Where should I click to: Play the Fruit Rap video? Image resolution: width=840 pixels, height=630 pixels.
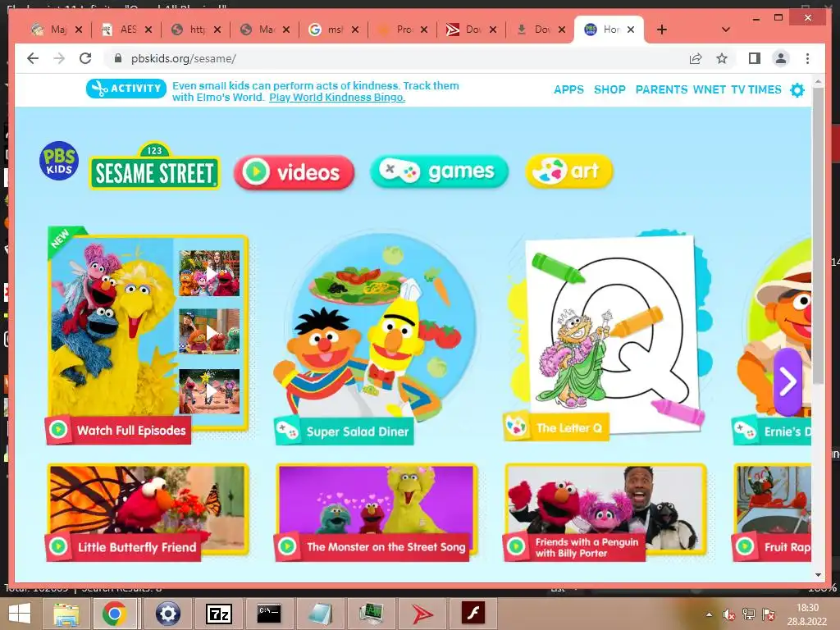(x=771, y=512)
